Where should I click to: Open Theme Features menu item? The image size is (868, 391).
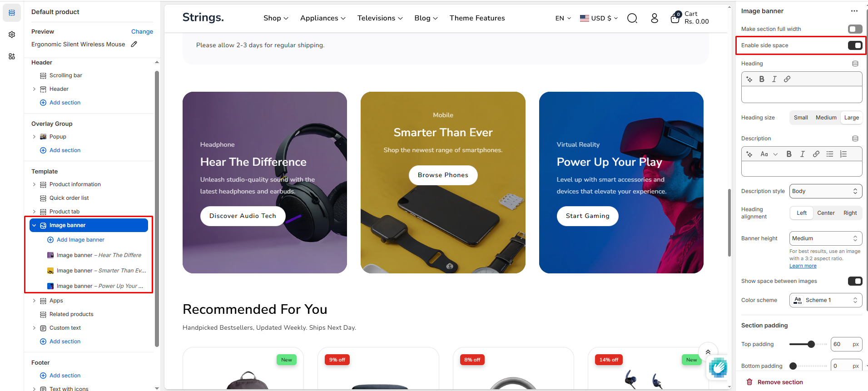coord(477,18)
